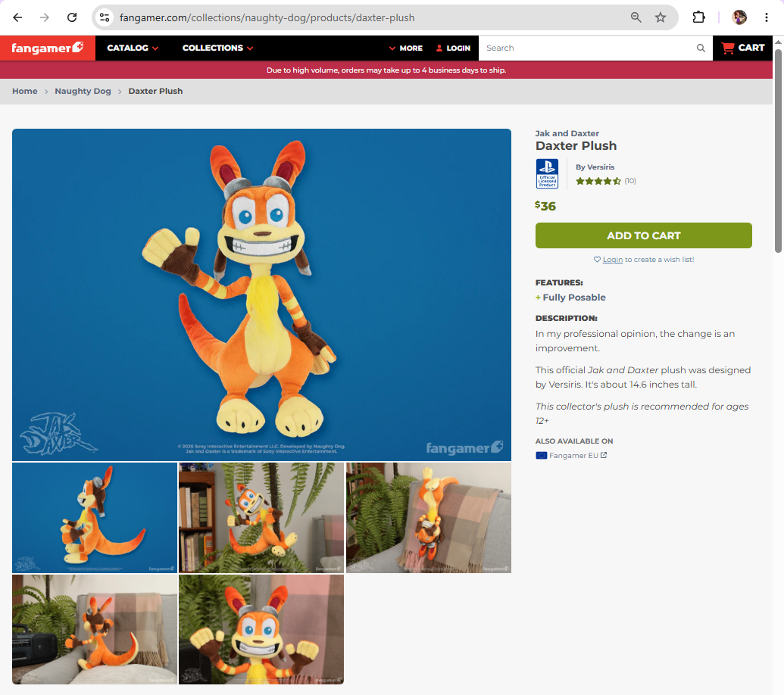Viewport: 784px width, 695px height.
Task: Open the shopping cart
Action: (742, 48)
